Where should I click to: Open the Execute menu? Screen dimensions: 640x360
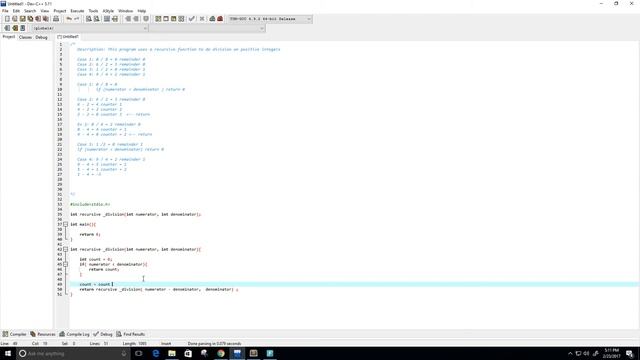[77, 11]
